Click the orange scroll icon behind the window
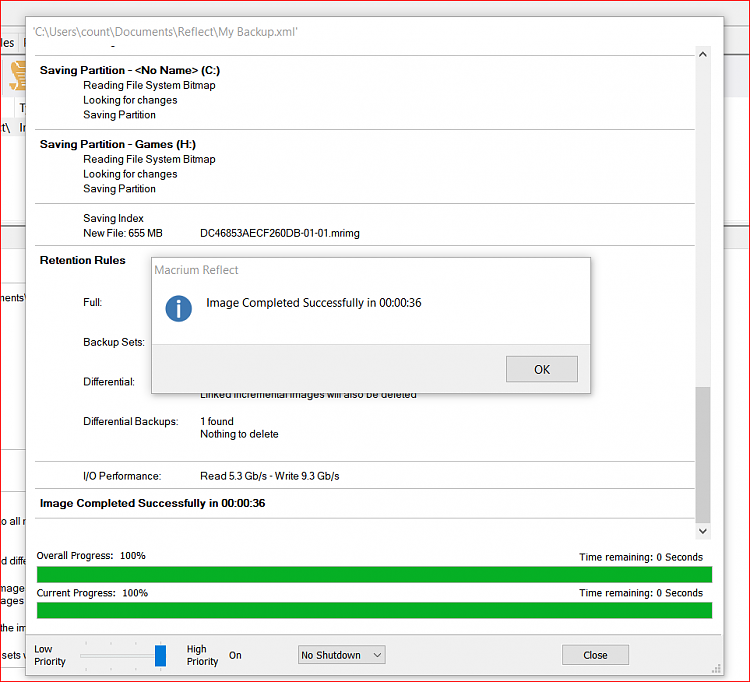This screenshot has height=682, width=750. [18, 76]
